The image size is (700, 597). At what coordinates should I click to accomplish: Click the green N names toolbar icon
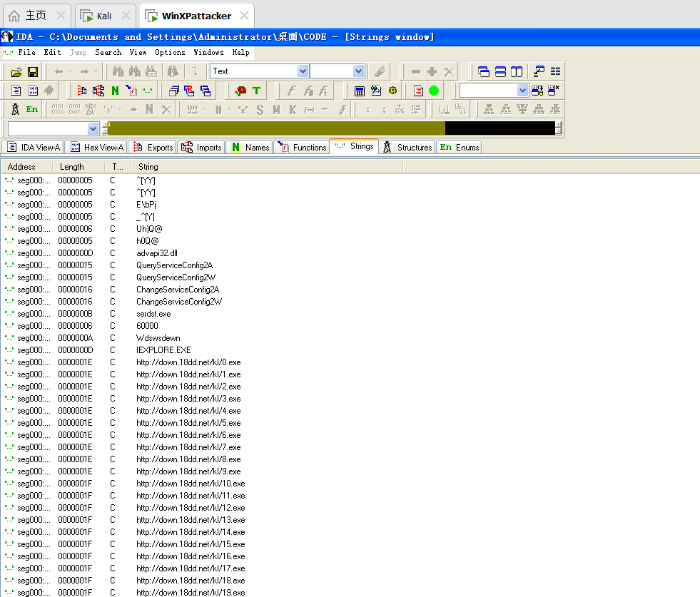point(115,91)
